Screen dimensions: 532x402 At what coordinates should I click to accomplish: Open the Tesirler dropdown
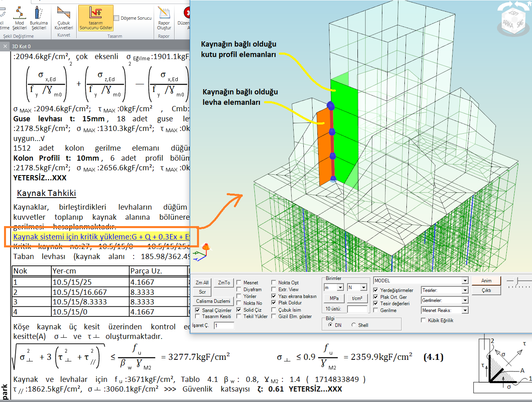tap(465, 290)
